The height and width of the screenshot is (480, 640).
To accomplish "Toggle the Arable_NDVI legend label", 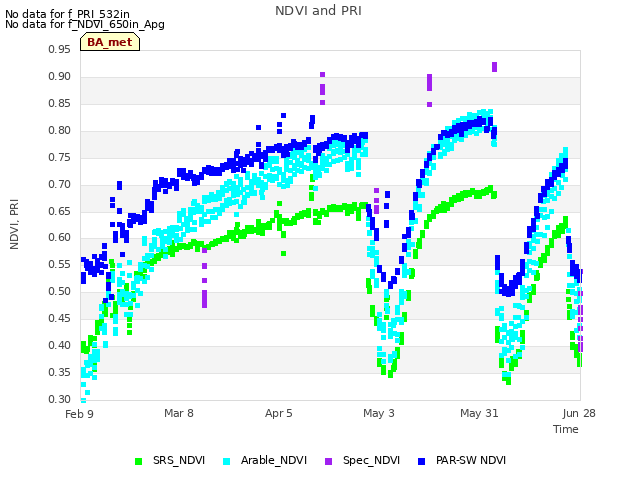I will [273, 460].
